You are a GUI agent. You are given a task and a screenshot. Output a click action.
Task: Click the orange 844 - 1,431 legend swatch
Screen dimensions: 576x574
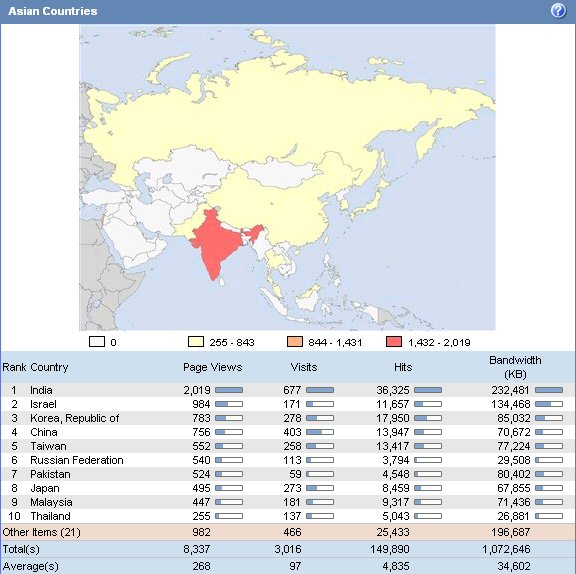pyautogui.click(x=295, y=342)
